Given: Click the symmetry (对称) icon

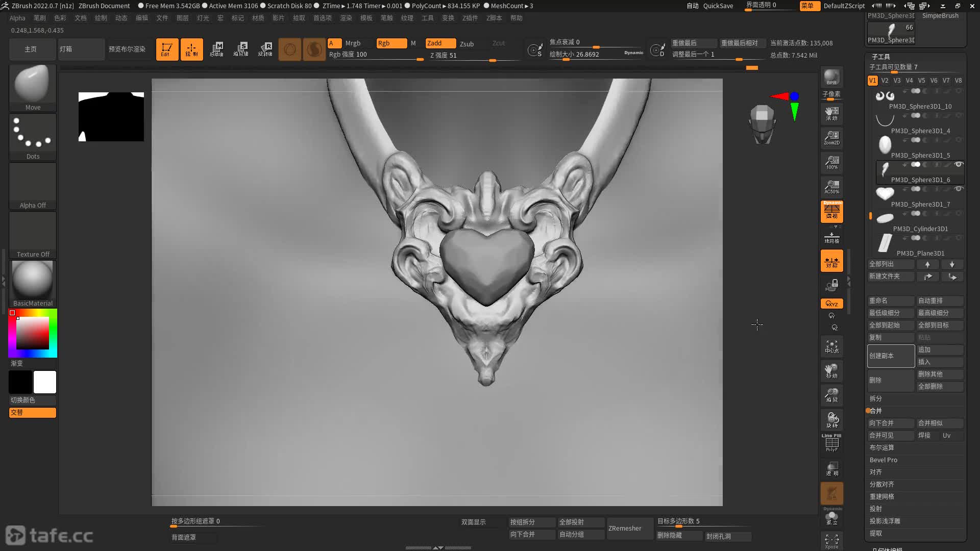Looking at the screenshot, I should click(x=831, y=261).
